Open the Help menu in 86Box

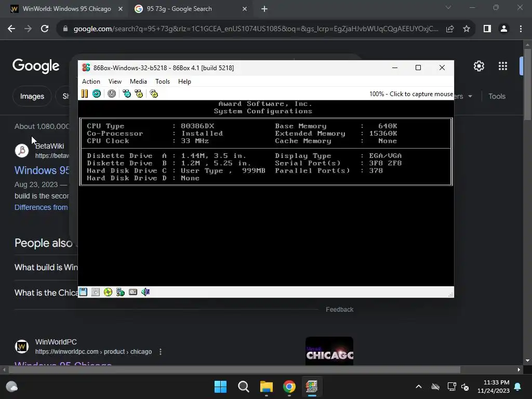point(184,82)
